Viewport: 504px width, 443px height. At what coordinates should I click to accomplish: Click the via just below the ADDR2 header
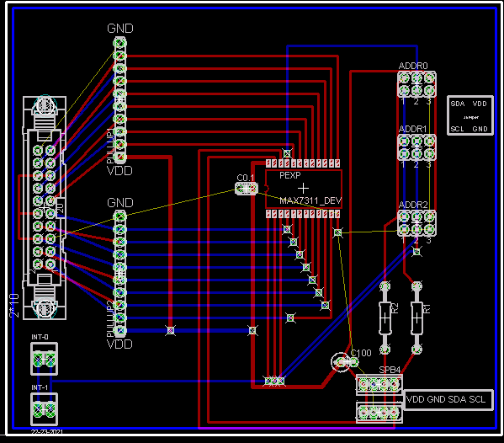pyautogui.click(x=416, y=252)
